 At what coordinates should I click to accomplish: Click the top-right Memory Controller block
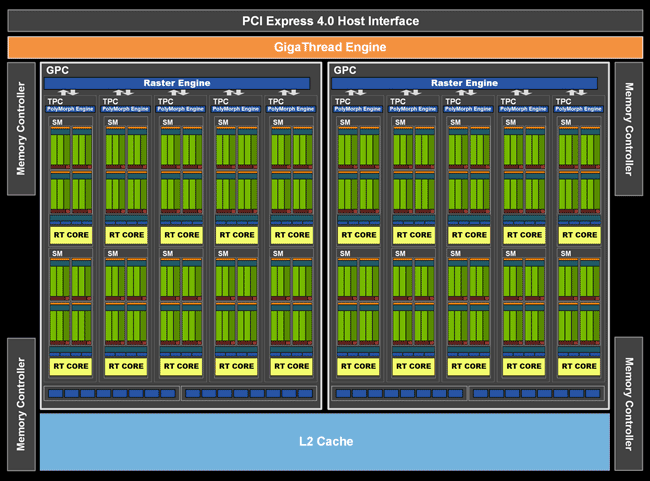click(x=629, y=130)
